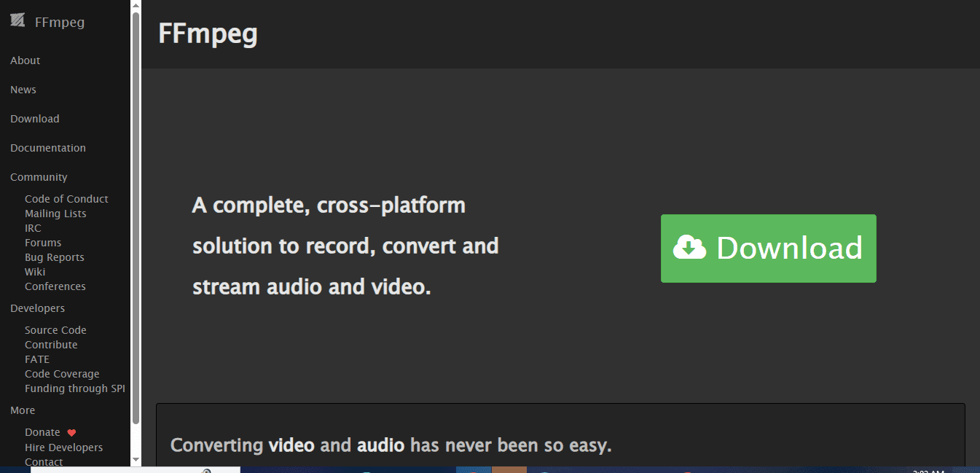Select the Community sidebar heading
Screen dimensions: 980x473
tap(39, 177)
